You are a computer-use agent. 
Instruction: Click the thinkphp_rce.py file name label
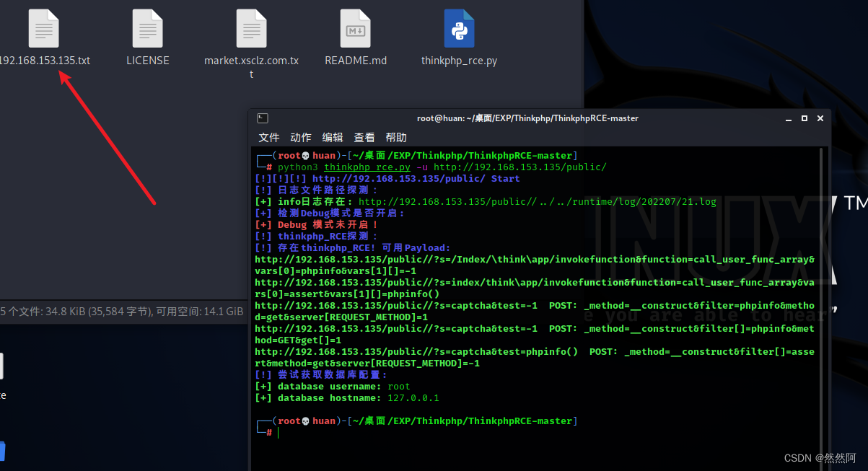(x=459, y=61)
